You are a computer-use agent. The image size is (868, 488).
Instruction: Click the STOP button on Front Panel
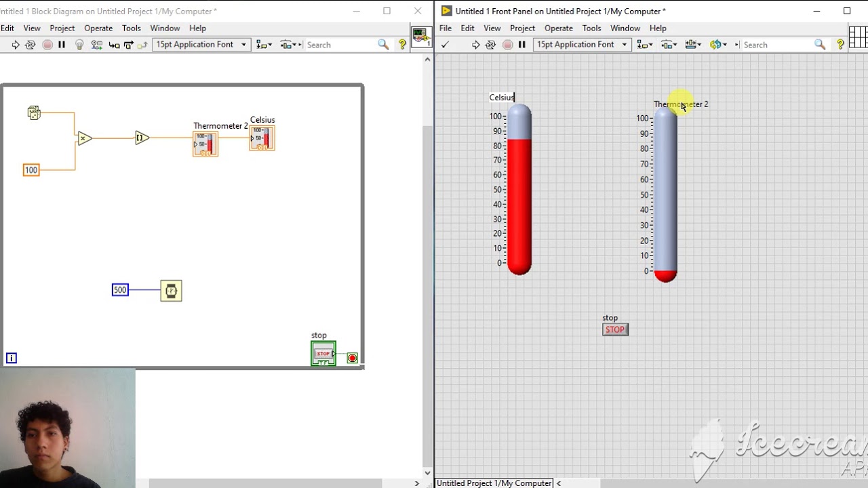coord(615,329)
